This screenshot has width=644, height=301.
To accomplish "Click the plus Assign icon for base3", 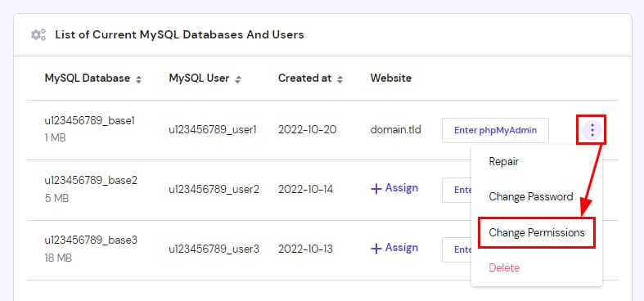I will click(x=376, y=249).
